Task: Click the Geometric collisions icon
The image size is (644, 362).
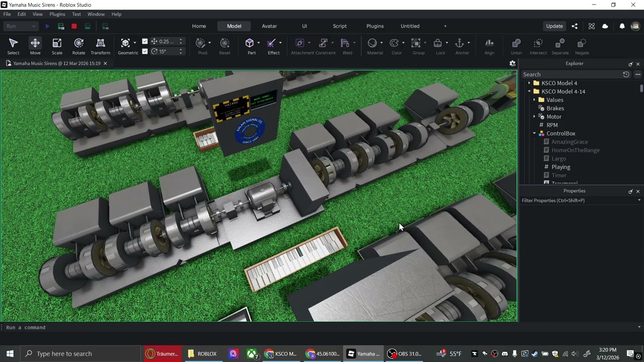Action: [x=125, y=43]
